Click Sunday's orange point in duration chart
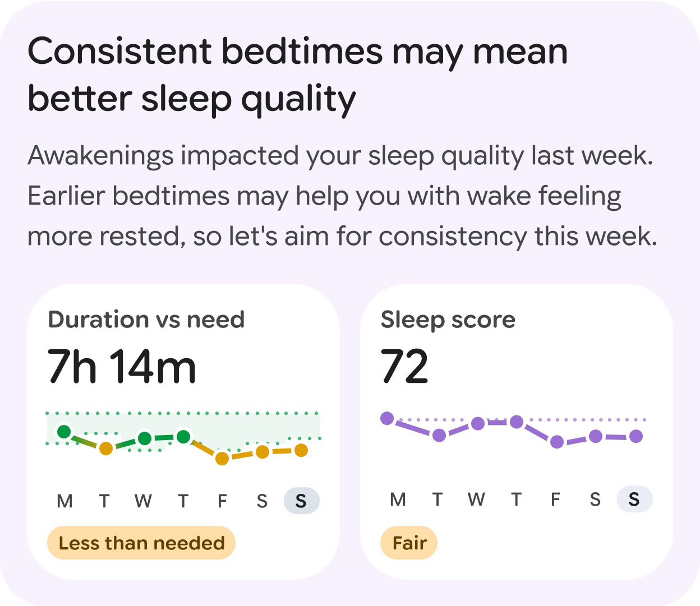The image size is (700, 606). click(301, 450)
